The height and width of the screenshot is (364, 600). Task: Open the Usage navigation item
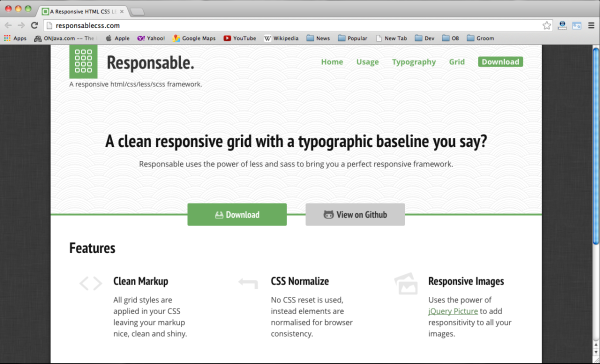(x=367, y=62)
